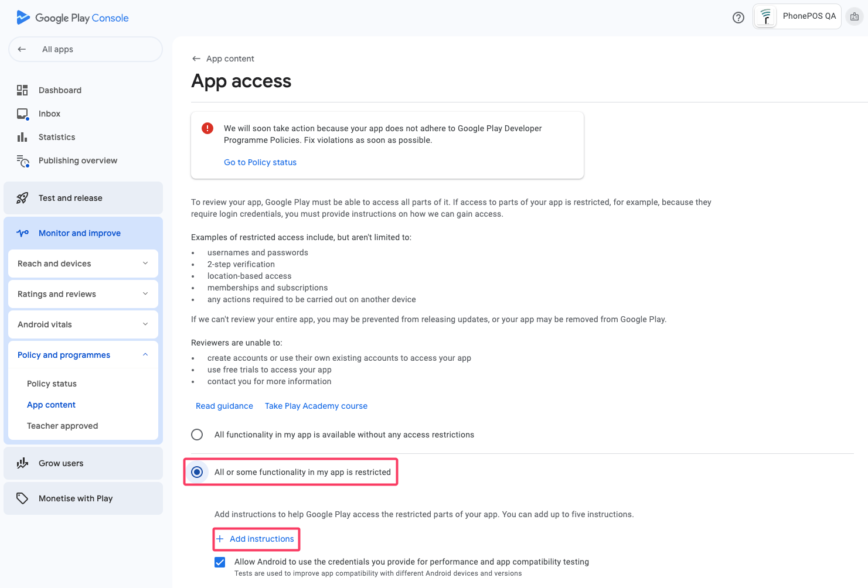This screenshot has height=588, width=868.
Task: Select 'All functionality available without restrictions' radio
Action: pyautogui.click(x=197, y=435)
